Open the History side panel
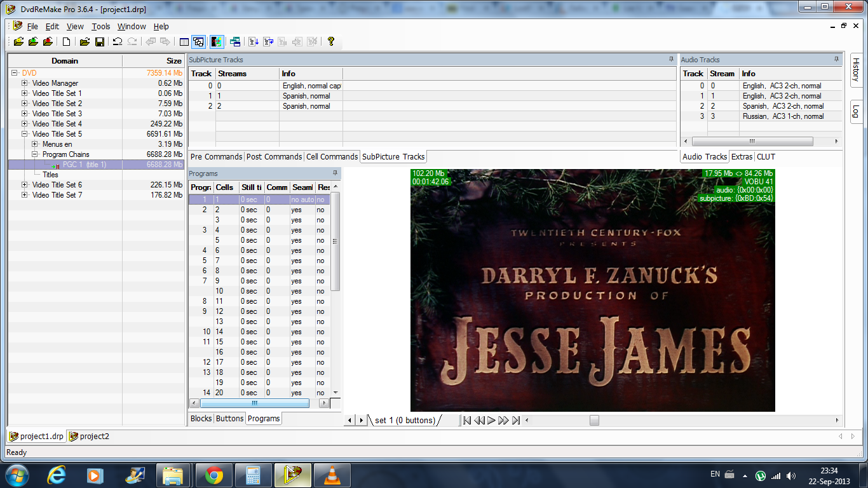Viewport: 868px width, 488px height. [x=856, y=69]
